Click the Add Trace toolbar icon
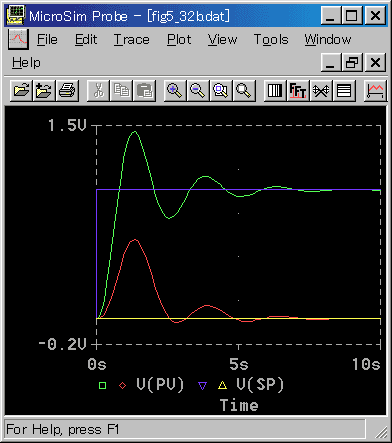Screen dimensions: 392x443 [x=375, y=90]
